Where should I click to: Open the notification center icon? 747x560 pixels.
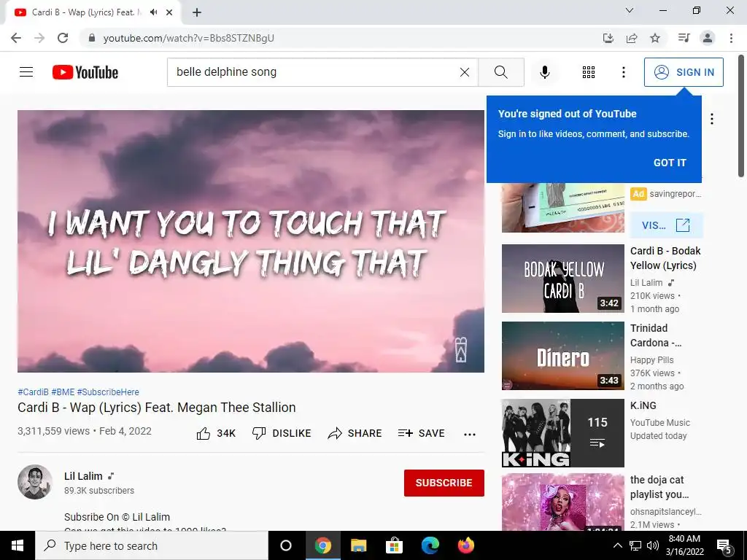(724, 546)
